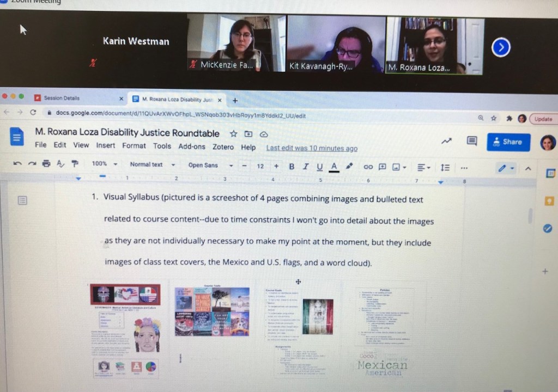
Task: Print the document using the printer icon
Action: [46, 164]
